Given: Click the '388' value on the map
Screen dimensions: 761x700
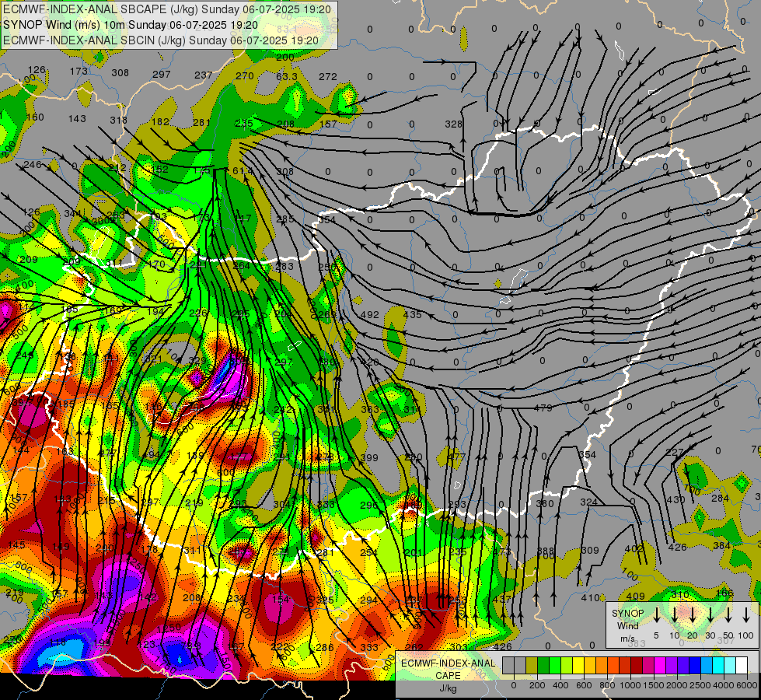Looking at the screenshot, I should point(546,551).
